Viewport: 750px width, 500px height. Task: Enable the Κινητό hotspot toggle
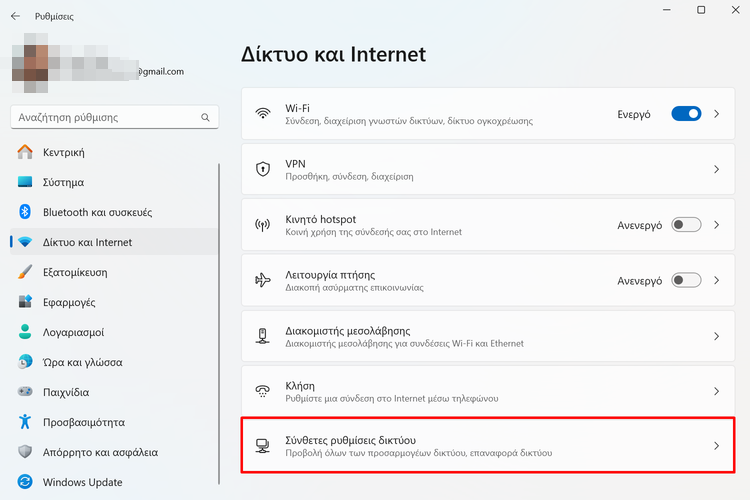tap(686, 225)
